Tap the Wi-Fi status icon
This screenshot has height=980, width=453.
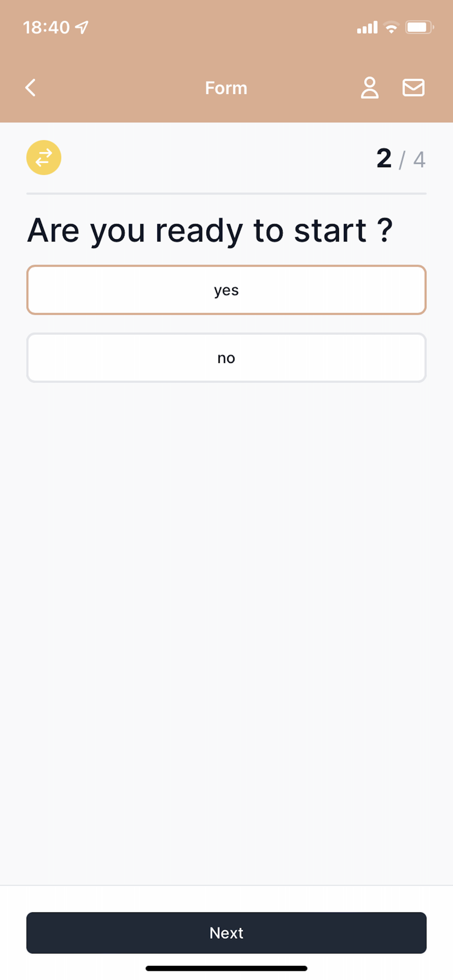[391, 27]
